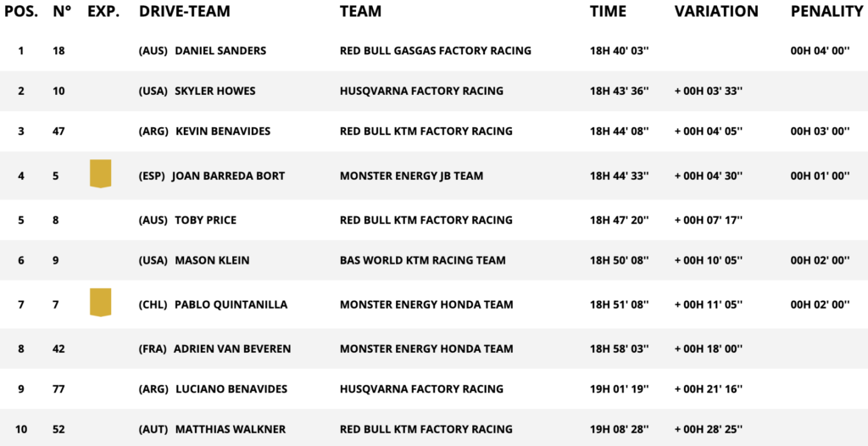Click Daniel Sanders' time 18H 40' 03''
This screenshot has height=446, width=868.
tap(619, 51)
